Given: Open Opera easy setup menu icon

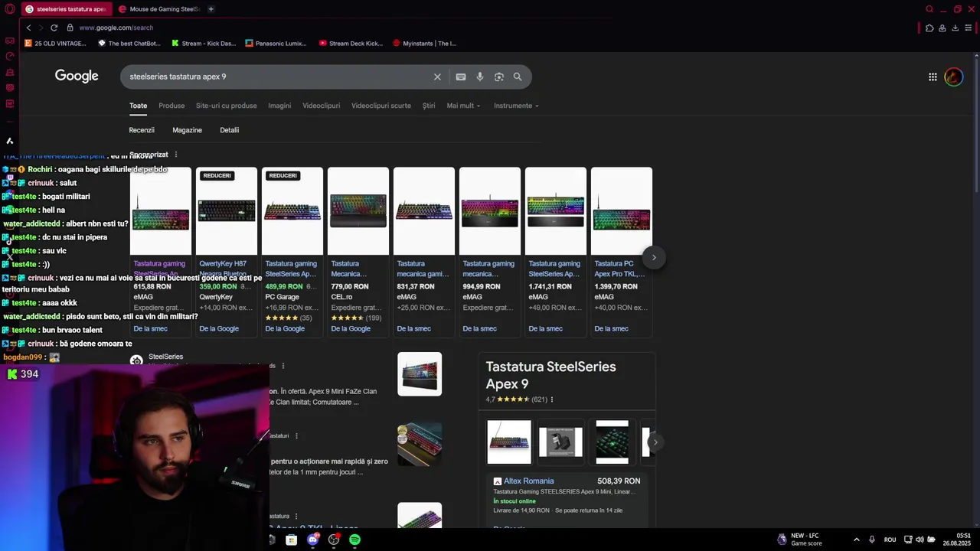Looking at the screenshot, I should [x=968, y=28].
